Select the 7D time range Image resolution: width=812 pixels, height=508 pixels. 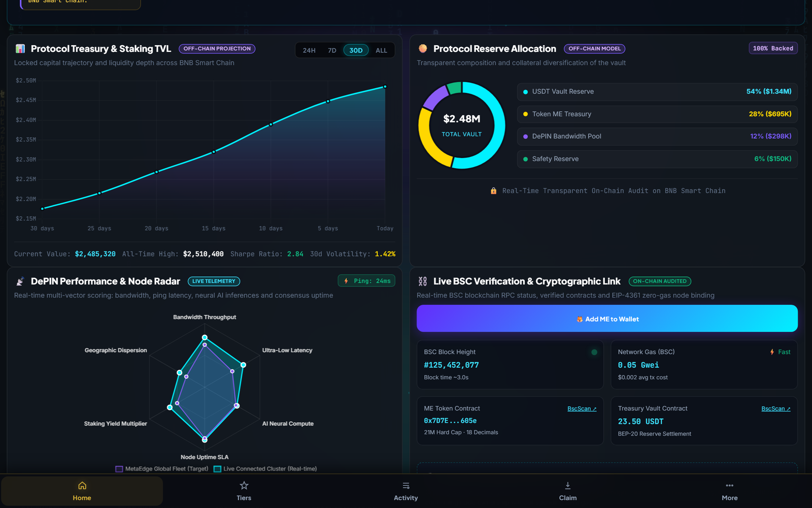click(x=332, y=50)
